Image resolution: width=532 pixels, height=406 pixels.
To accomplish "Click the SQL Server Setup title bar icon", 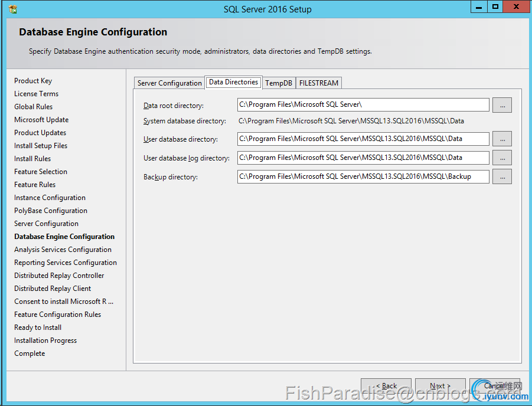I will (x=13, y=9).
